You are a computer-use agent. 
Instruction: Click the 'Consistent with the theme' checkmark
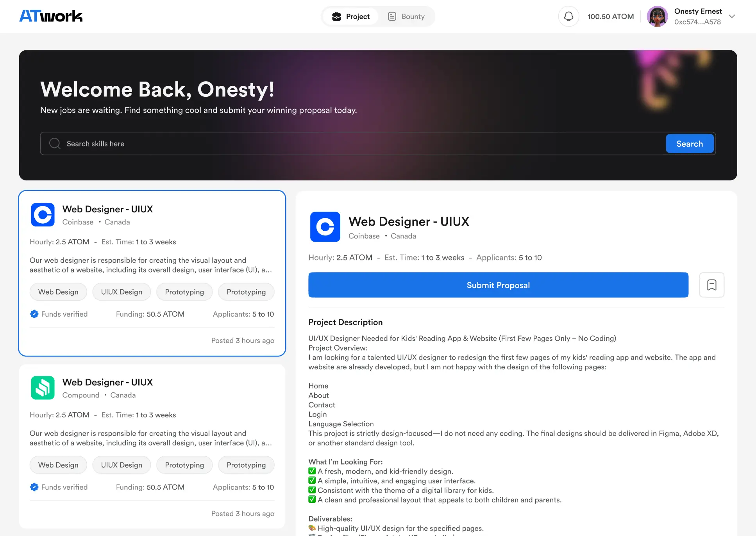pos(312,490)
